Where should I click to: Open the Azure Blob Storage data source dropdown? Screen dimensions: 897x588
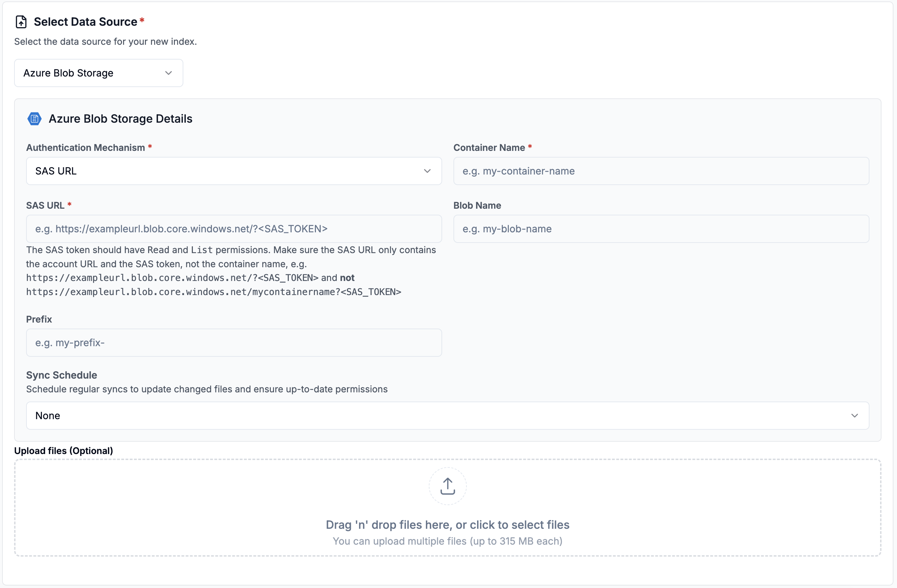(x=98, y=73)
